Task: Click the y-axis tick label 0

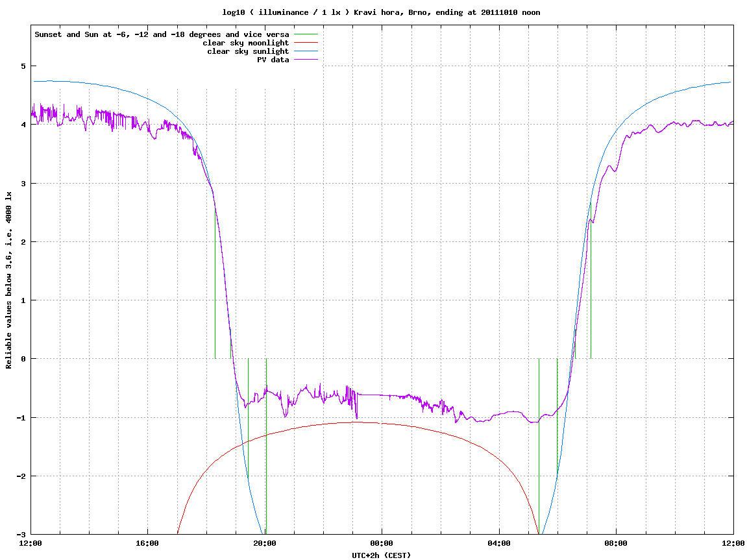Action: (23, 359)
